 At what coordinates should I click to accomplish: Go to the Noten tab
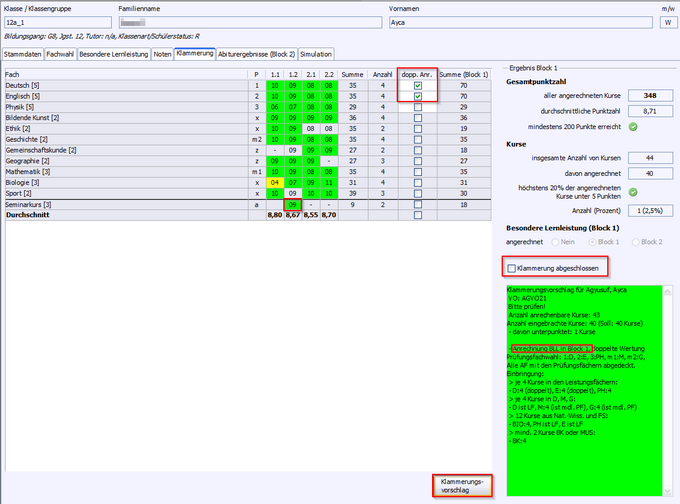(x=162, y=54)
